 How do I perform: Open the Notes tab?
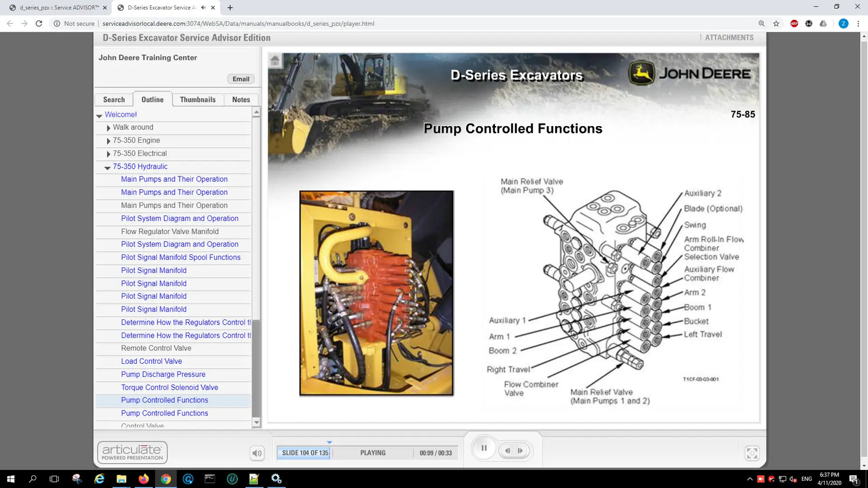[x=241, y=100]
